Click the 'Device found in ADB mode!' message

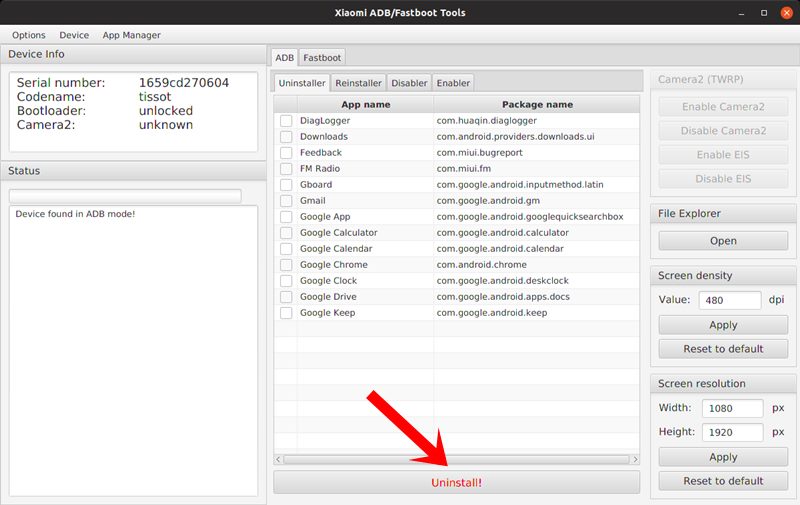tap(75, 214)
